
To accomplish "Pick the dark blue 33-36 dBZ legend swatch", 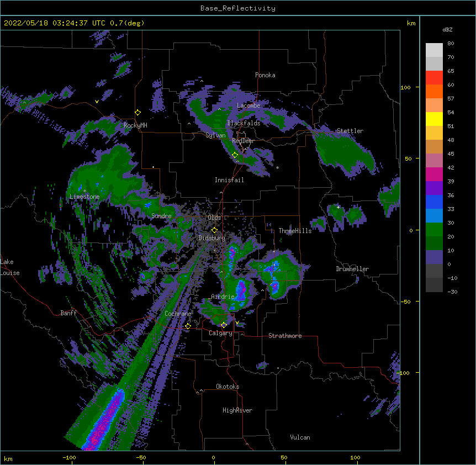I will (x=434, y=202).
